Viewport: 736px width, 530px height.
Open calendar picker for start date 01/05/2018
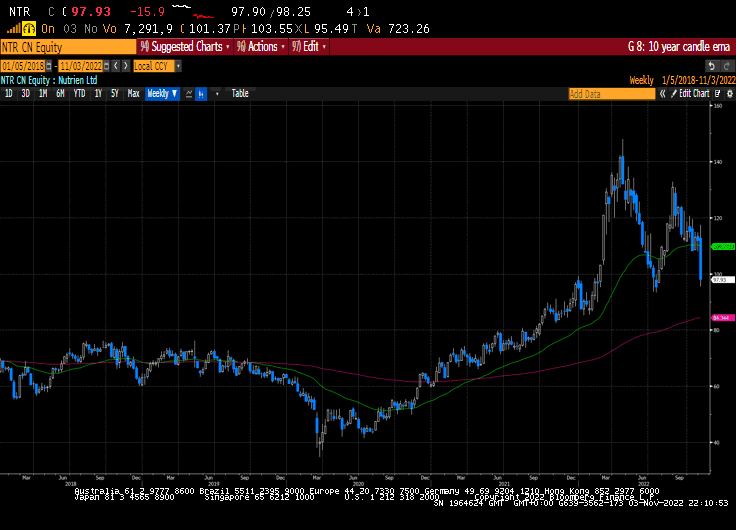point(48,66)
